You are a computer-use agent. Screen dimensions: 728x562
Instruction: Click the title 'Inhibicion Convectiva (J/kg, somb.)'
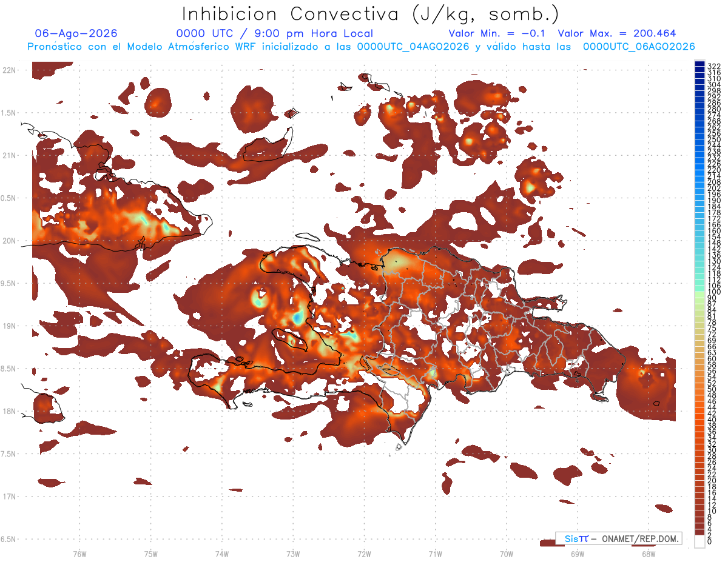(371, 15)
